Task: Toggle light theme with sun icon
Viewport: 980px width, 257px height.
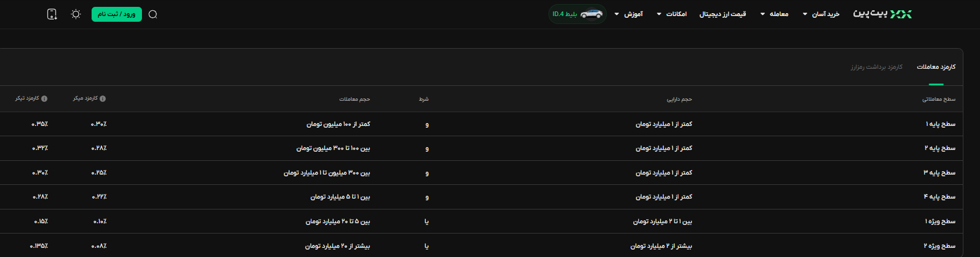Action: point(76,14)
